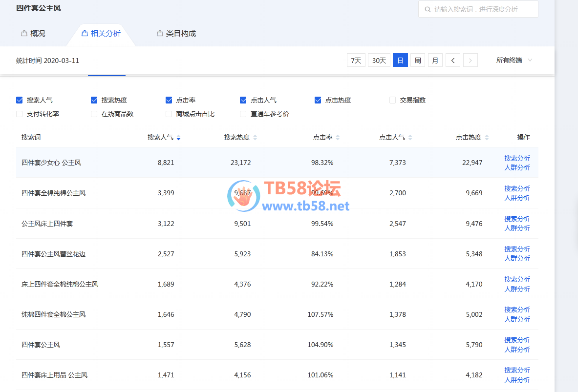Uncheck the 点击热度 checkbox
The image size is (578, 392).
coord(318,100)
